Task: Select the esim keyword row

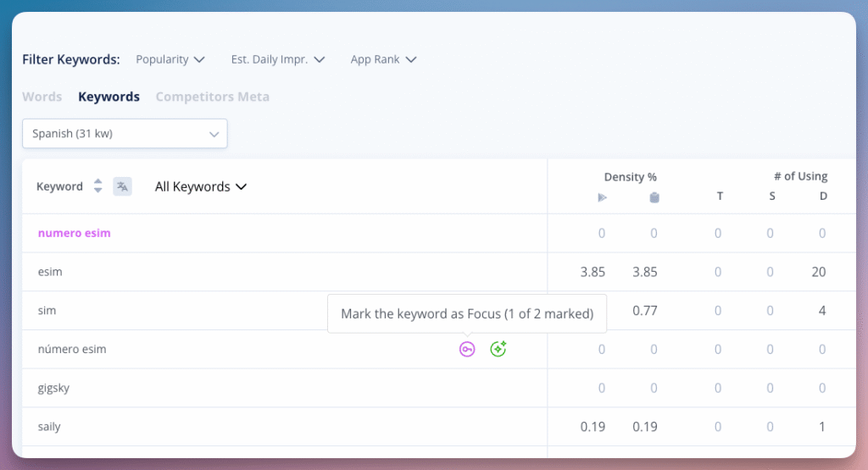Action: [x=50, y=272]
